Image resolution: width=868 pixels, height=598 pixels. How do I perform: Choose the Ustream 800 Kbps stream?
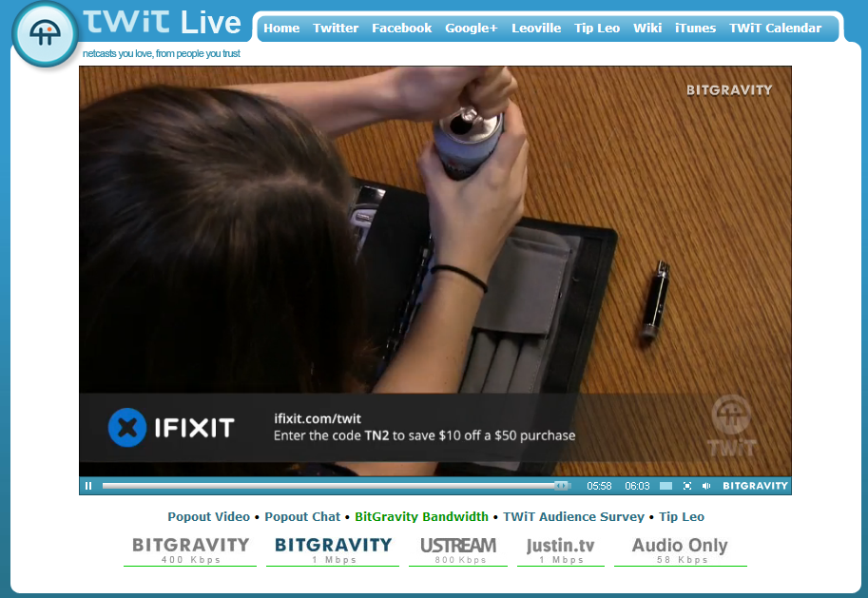click(x=458, y=550)
